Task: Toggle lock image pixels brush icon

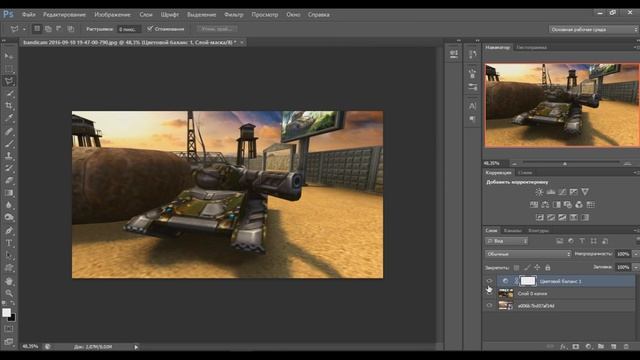Action: click(x=527, y=268)
